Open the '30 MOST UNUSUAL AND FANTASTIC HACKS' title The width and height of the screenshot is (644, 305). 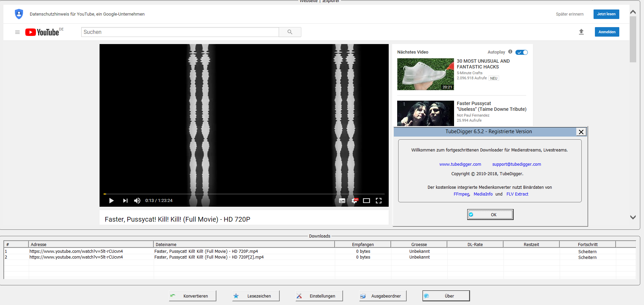[483, 64]
